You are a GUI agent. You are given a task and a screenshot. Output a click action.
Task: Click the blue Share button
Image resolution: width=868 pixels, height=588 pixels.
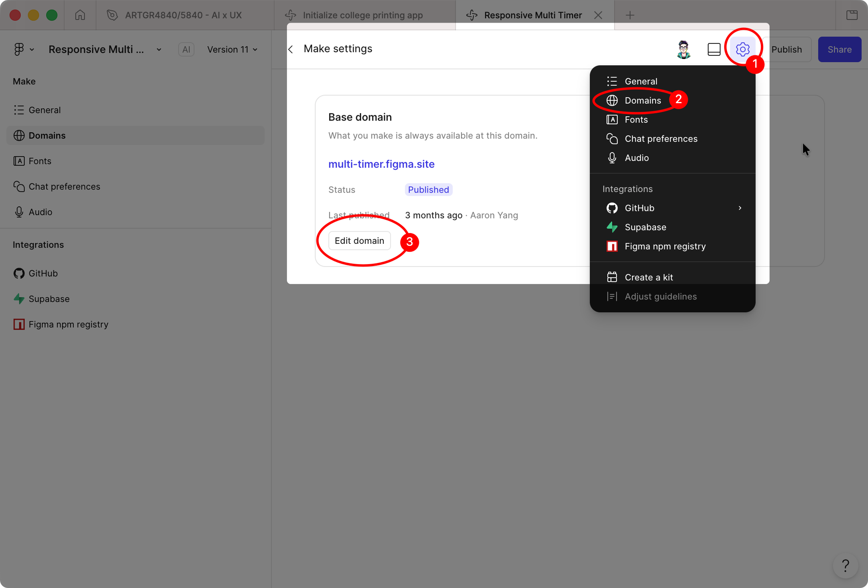click(x=840, y=49)
